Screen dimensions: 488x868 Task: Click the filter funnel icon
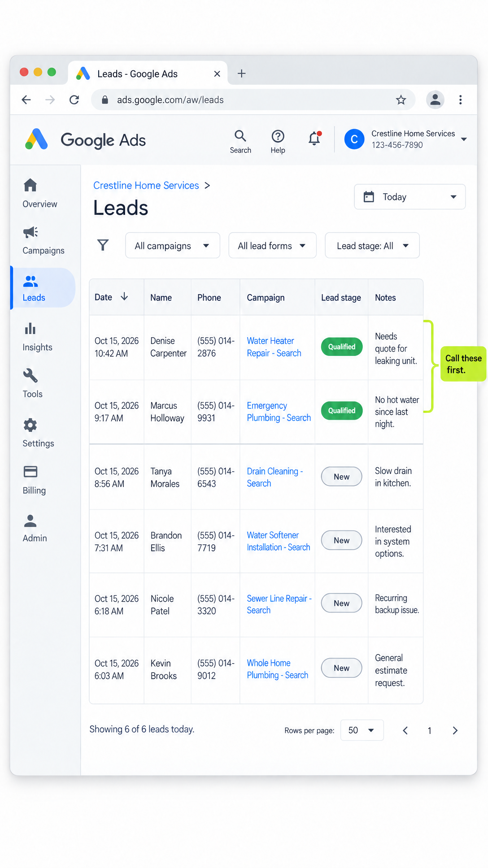[x=103, y=245]
